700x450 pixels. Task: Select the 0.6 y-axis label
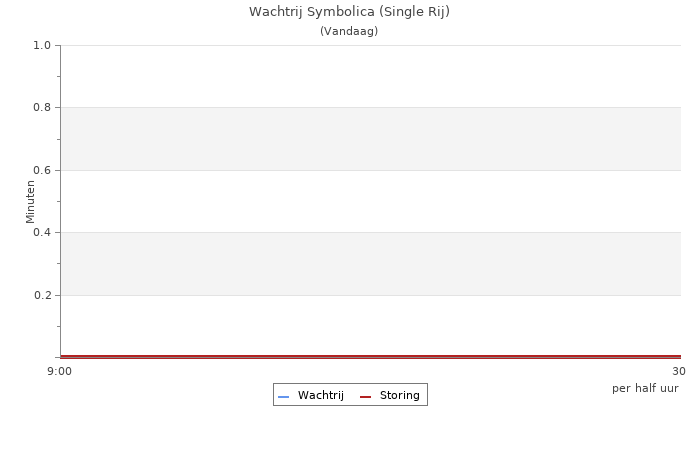pyautogui.click(x=42, y=170)
